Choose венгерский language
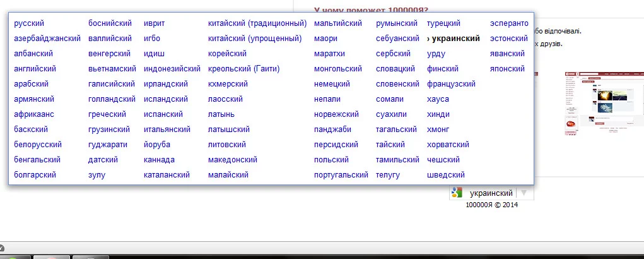The width and height of the screenshot is (644, 259). tap(109, 54)
